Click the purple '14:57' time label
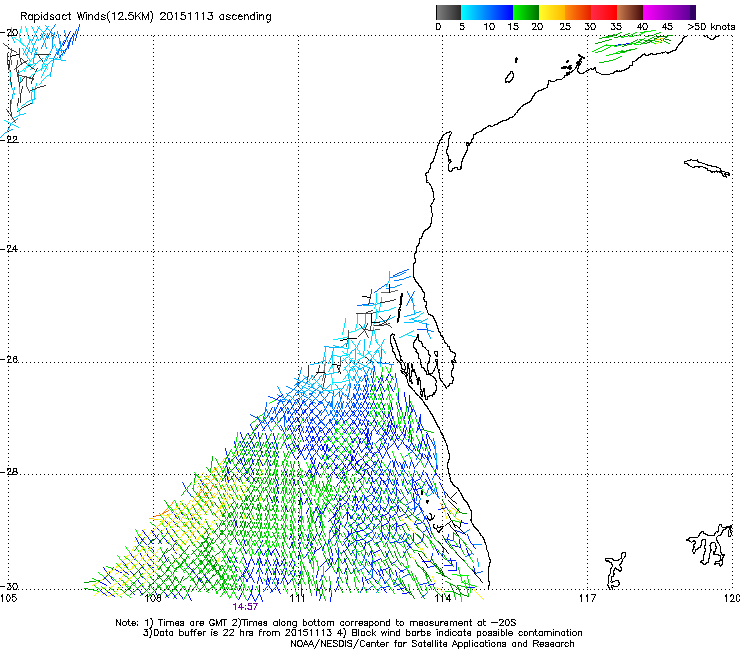The height and width of the screenshot is (650, 740). tap(245, 607)
